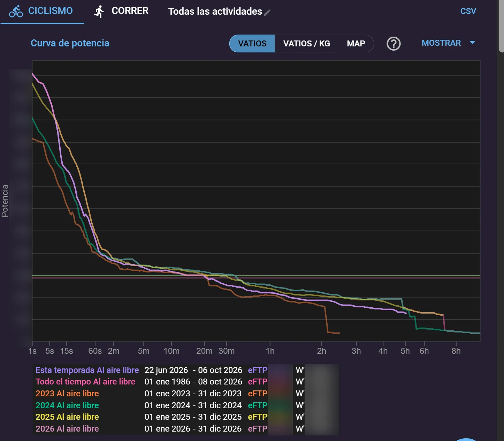Open the question mark help icon
This screenshot has width=504, height=441.
[394, 44]
